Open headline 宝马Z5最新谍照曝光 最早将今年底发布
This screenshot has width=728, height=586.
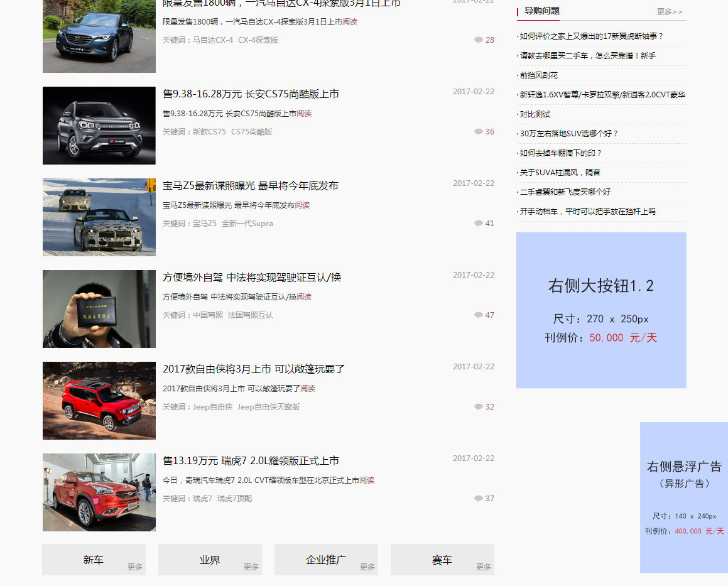pos(250,186)
